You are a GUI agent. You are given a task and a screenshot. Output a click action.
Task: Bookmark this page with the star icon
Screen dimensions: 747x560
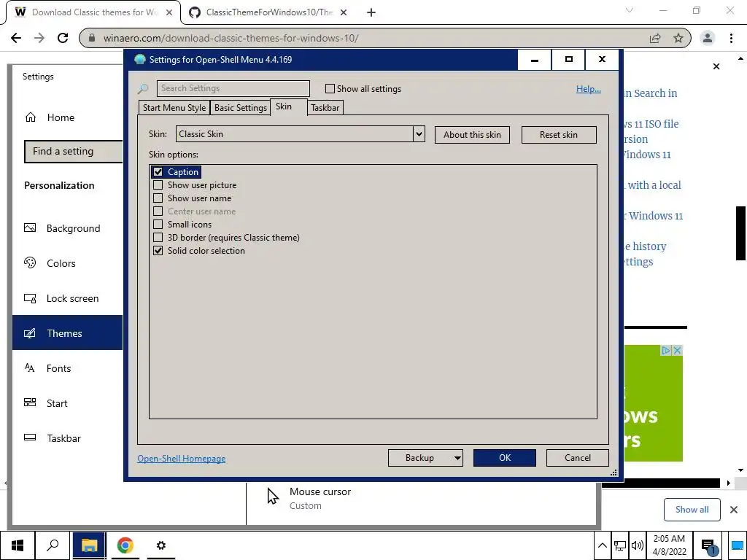point(678,38)
